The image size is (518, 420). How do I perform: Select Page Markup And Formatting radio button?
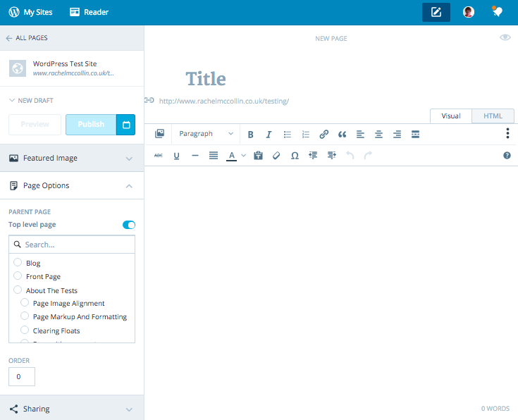(25, 316)
